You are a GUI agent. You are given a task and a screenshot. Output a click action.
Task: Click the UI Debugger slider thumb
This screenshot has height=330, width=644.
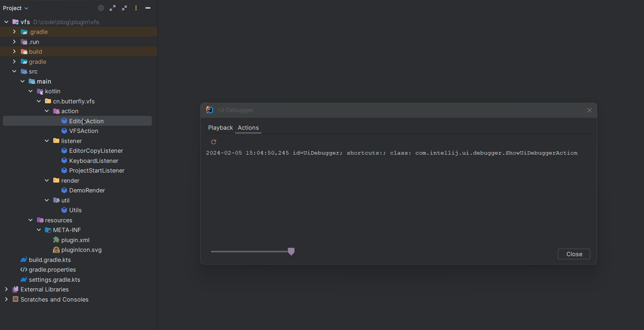coord(291,251)
